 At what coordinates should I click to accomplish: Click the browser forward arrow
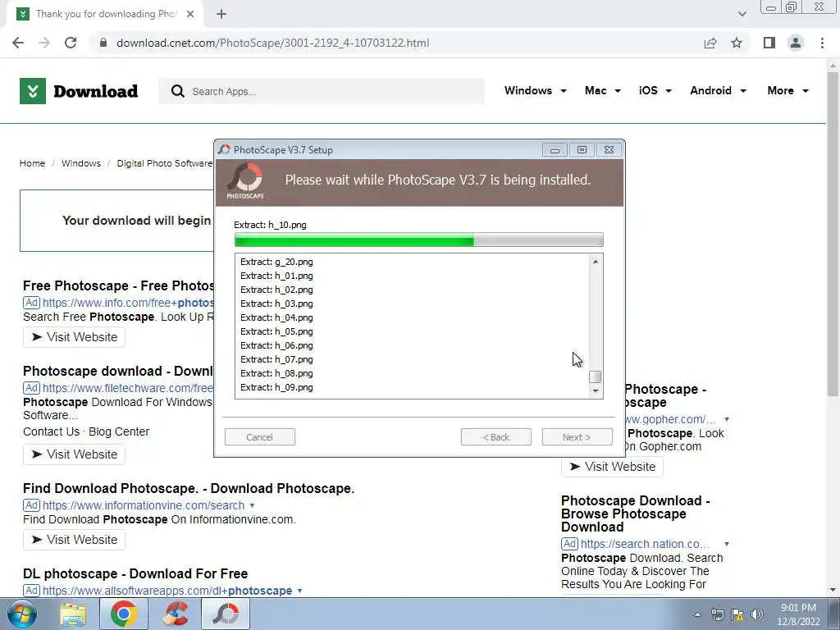tap(44, 43)
